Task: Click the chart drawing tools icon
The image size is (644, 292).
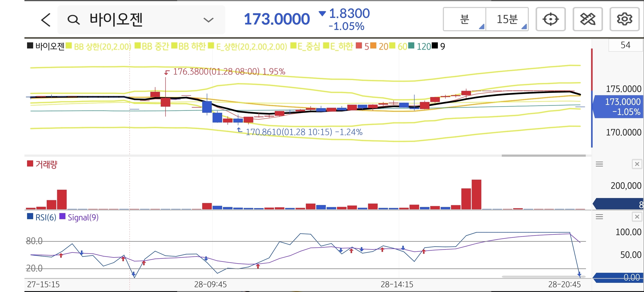Action: (587, 19)
